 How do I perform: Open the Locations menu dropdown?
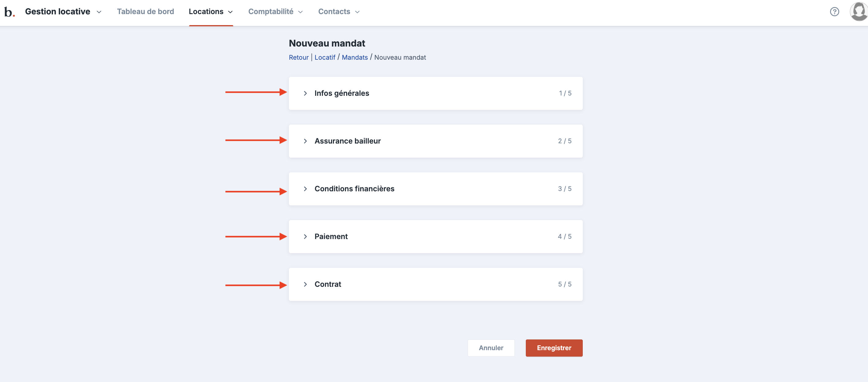pos(211,12)
